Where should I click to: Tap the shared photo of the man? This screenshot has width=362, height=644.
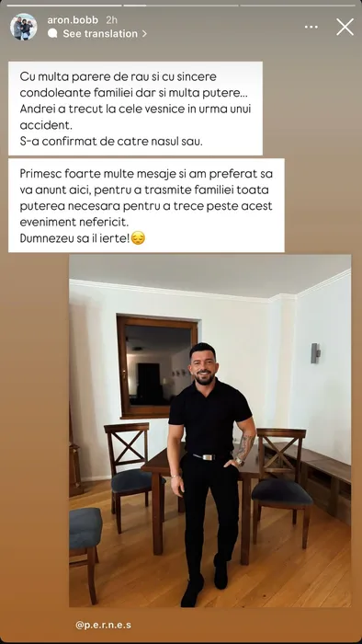pyautogui.click(x=209, y=431)
